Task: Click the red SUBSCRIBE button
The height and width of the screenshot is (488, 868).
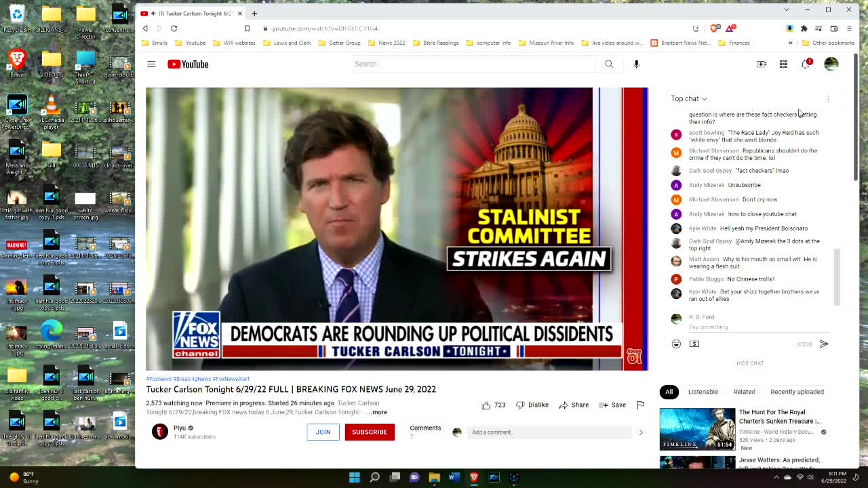Action: tap(370, 432)
